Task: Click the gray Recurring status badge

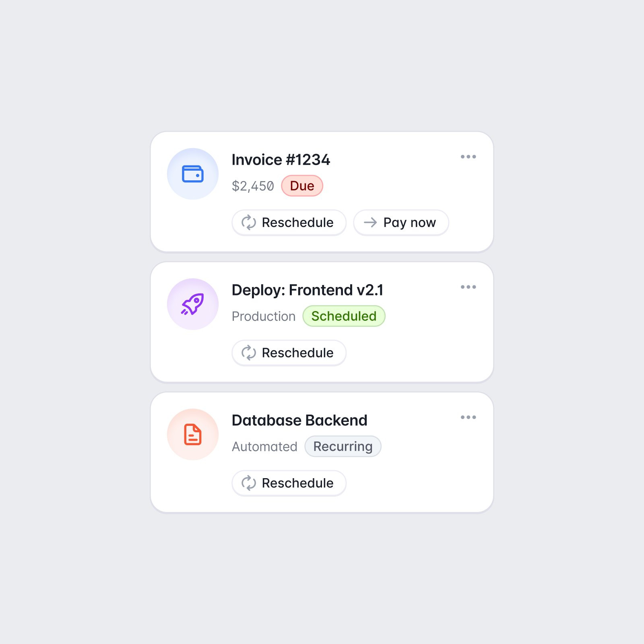Action: pos(343,446)
